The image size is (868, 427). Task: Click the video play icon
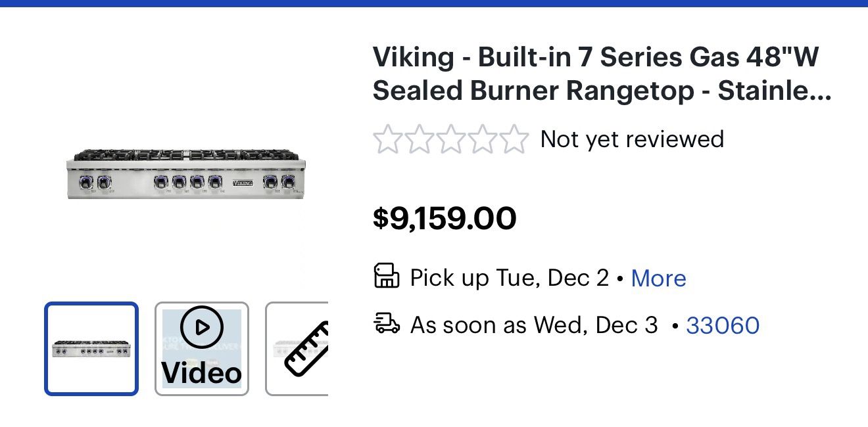point(201,326)
